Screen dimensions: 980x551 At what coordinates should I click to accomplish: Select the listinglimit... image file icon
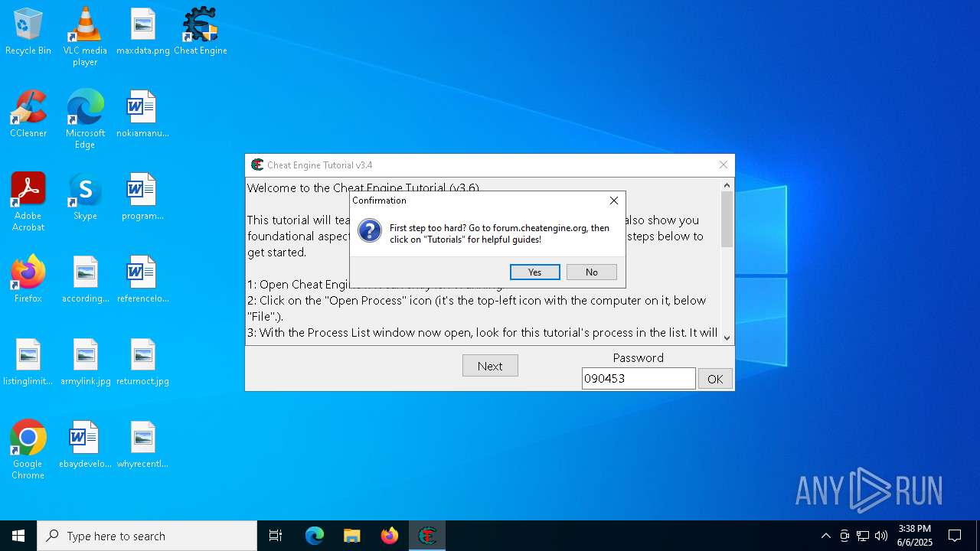(x=28, y=362)
